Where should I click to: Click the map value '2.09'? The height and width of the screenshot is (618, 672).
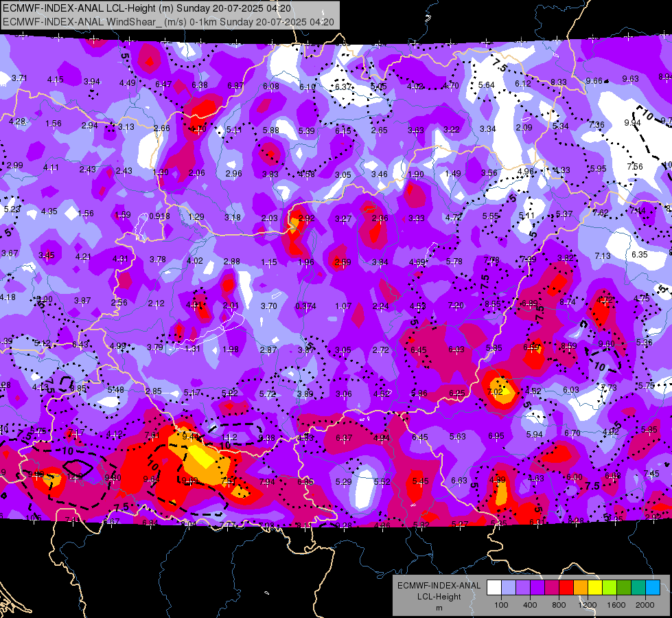click(x=524, y=127)
